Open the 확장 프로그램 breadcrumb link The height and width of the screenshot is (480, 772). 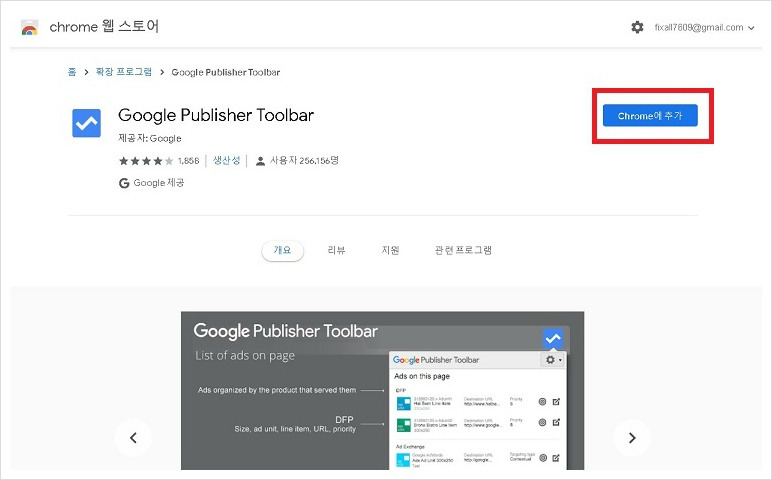pos(124,72)
